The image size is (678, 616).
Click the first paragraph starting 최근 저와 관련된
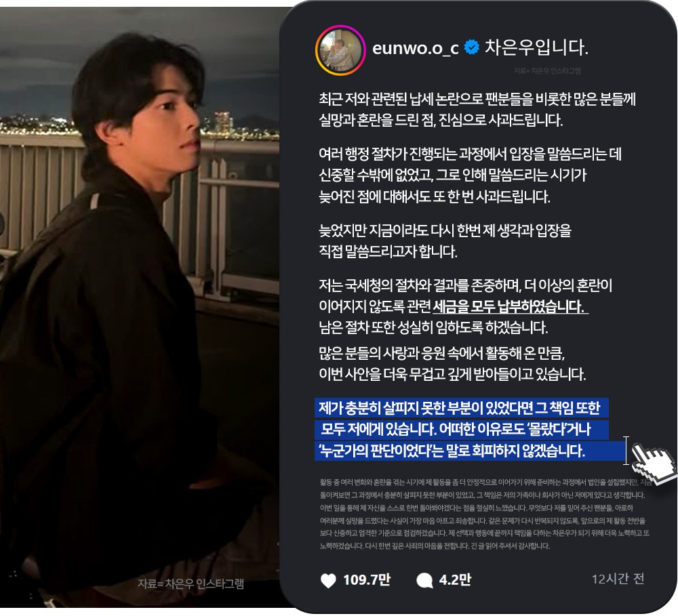point(477,109)
